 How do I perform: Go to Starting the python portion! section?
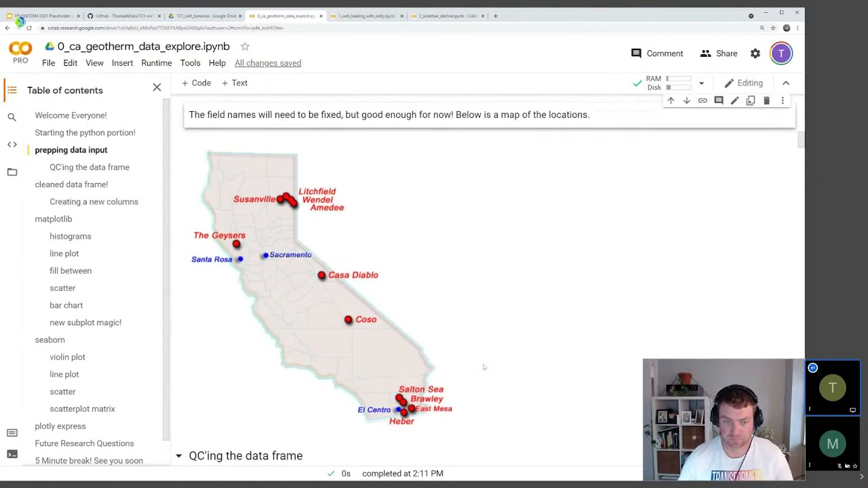[85, 133]
